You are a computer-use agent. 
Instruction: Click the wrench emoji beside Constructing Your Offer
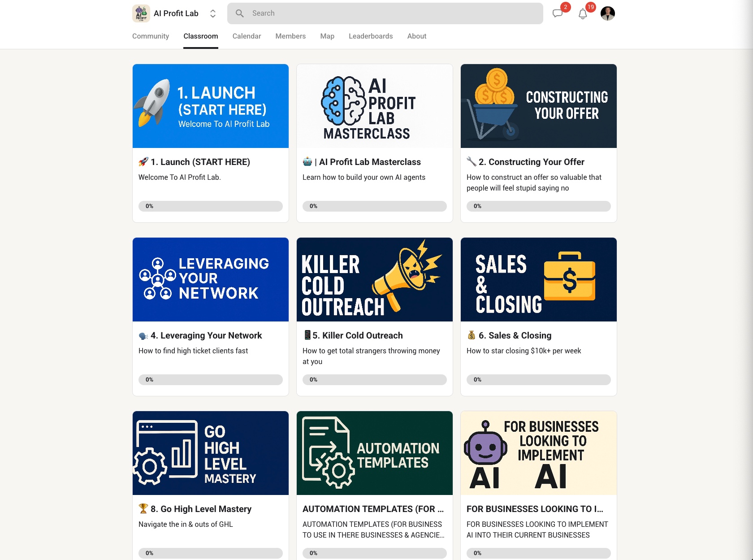(472, 162)
